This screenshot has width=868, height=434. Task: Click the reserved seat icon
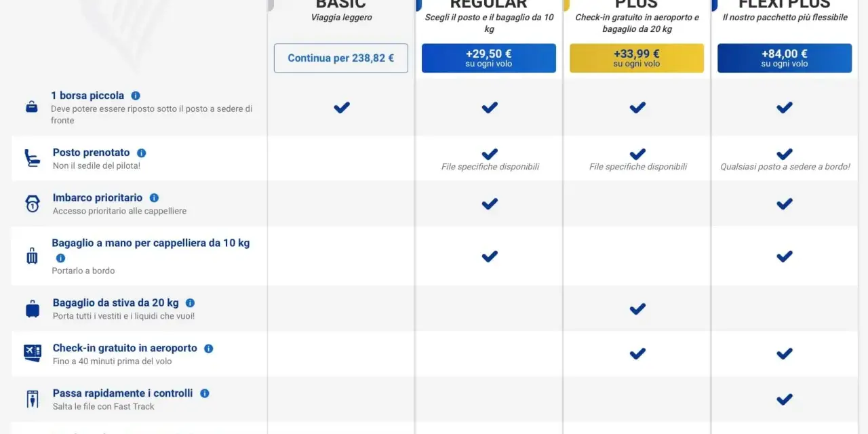coord(32,159)
